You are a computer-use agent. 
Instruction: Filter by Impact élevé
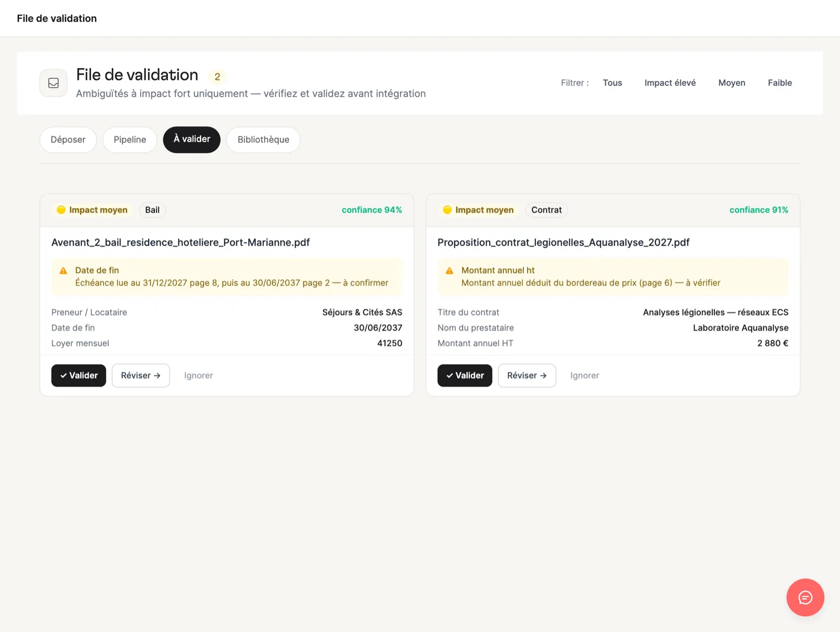click(x=670, y=83)
